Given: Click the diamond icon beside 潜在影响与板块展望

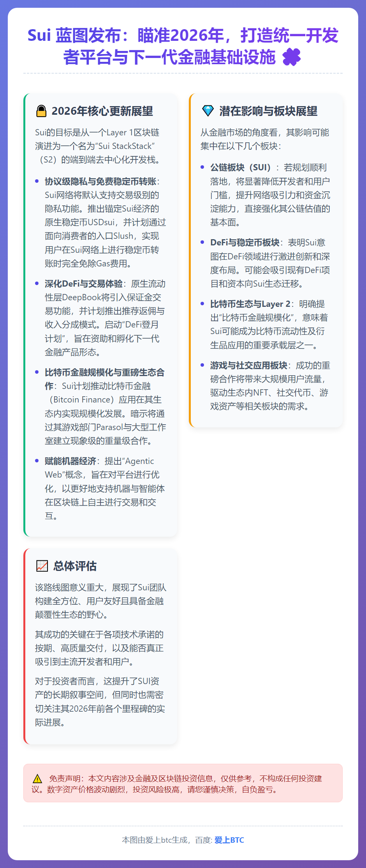Looking at the screenshot, I should (208, 111).
